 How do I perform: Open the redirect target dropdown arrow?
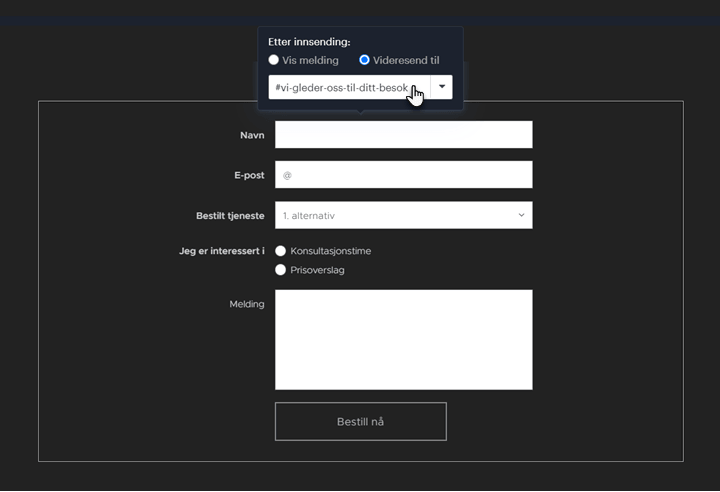442,87
